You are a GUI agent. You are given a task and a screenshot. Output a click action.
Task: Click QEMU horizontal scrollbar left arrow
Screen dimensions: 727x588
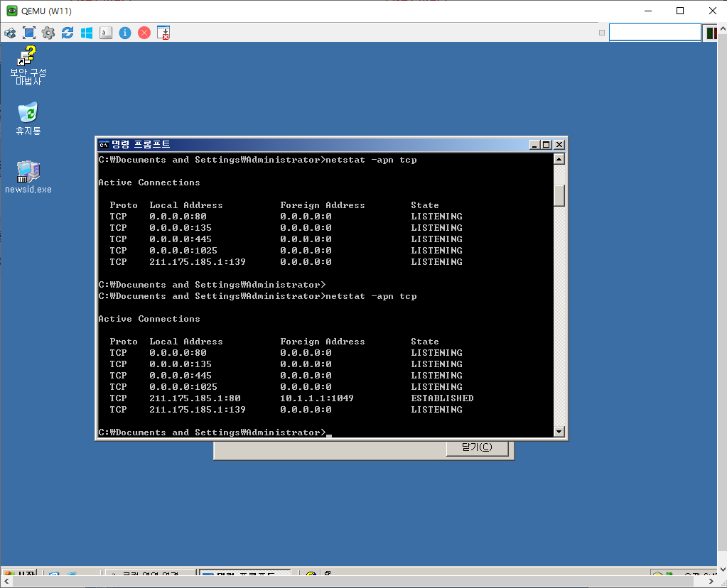point(6,581)
